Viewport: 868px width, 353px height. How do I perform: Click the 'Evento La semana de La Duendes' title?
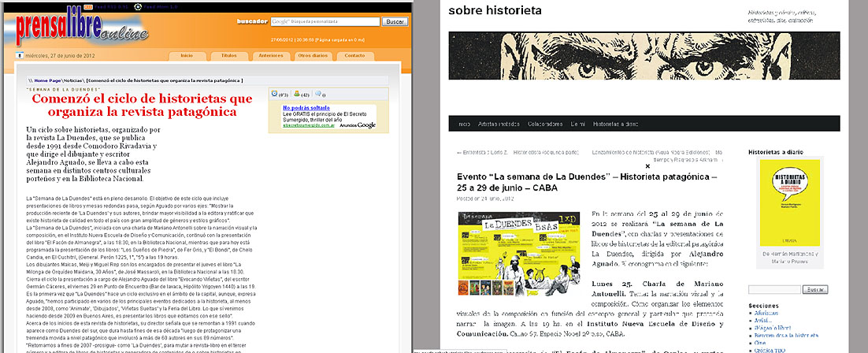click(x=587, y=182)
